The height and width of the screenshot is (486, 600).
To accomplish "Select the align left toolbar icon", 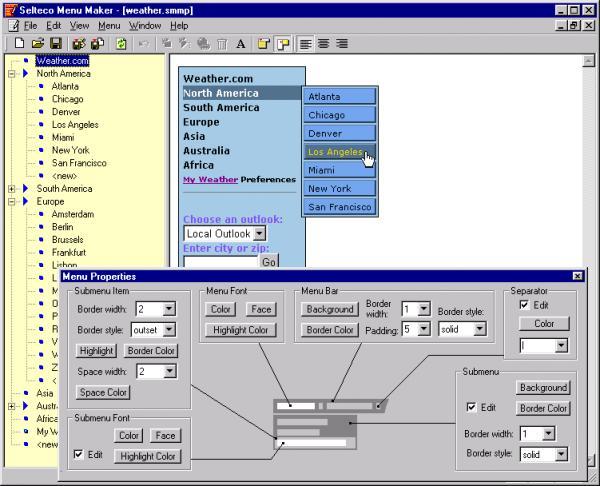I will pyautogui.click(x=305, y=44).
